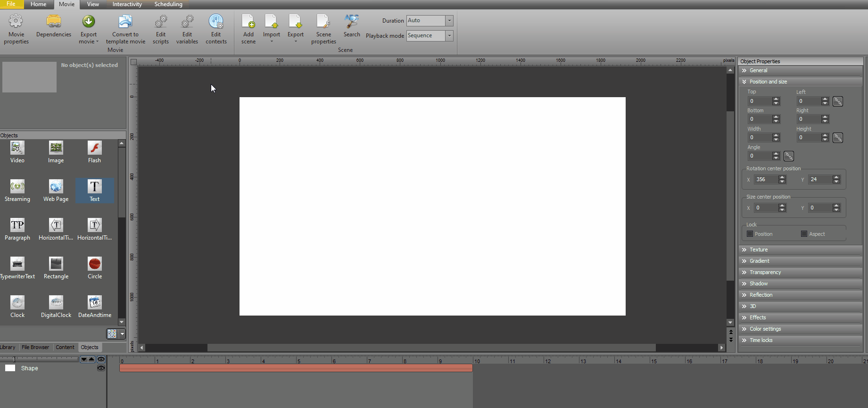
Task: Toggle visibility of all timeline layers
Action: (x=101, y=359)
